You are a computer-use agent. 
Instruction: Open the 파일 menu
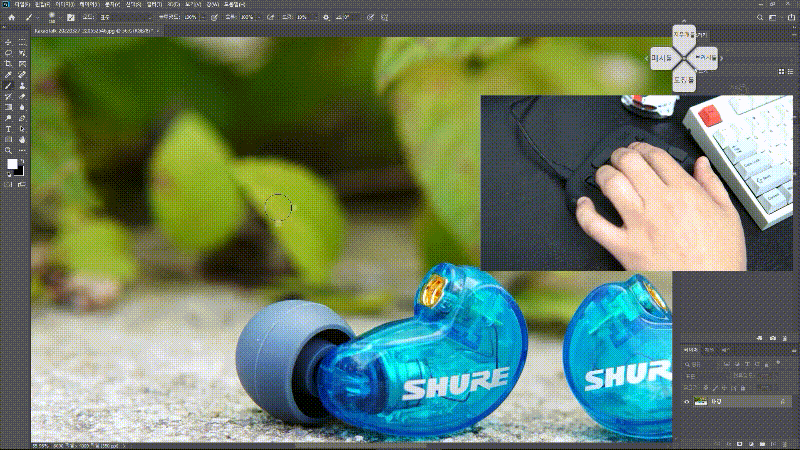22,4
